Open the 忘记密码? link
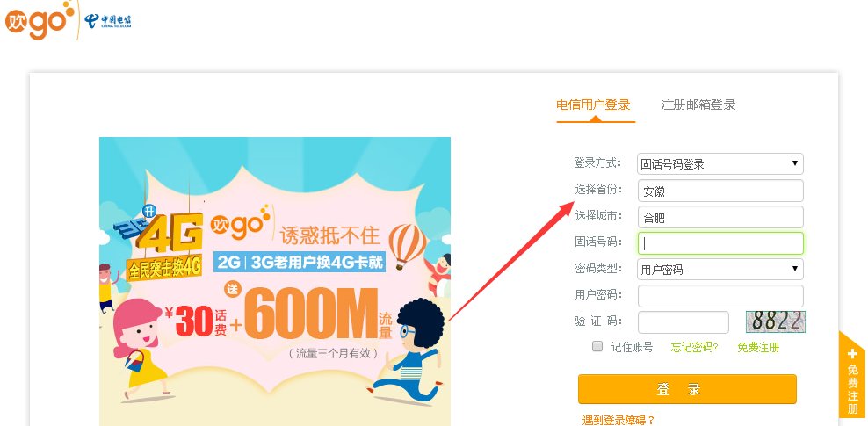This screenshot has width=868, height=426. (x=694, y=348)
